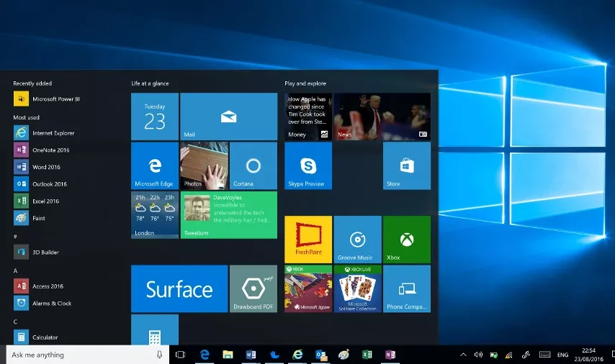Click the Cortana microphone icon

coord(159,355)
